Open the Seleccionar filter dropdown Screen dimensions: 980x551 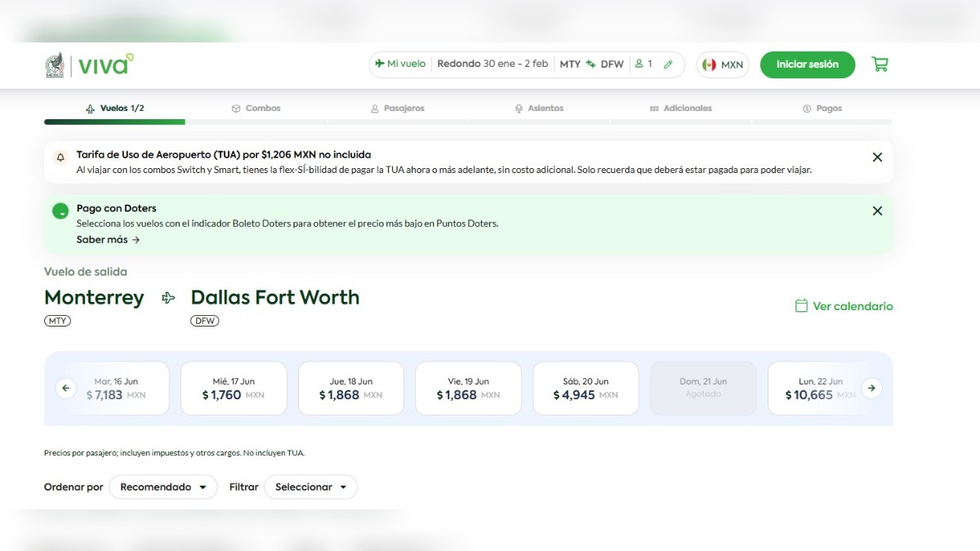310,487
